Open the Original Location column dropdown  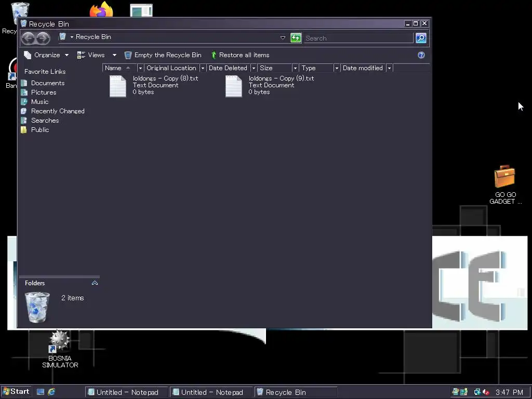(x=203, y=68)
